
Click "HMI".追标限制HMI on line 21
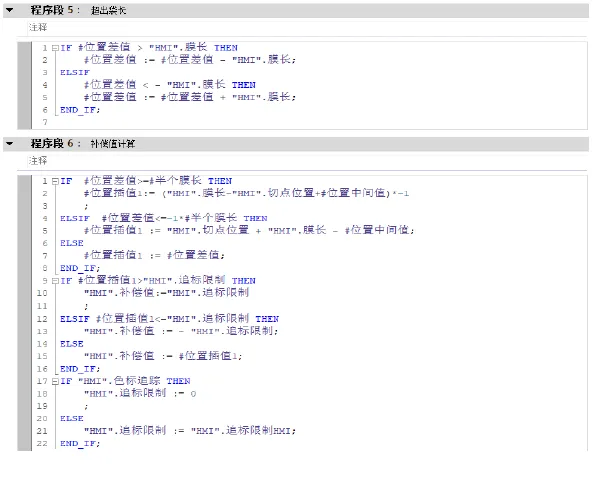(241, 431)
